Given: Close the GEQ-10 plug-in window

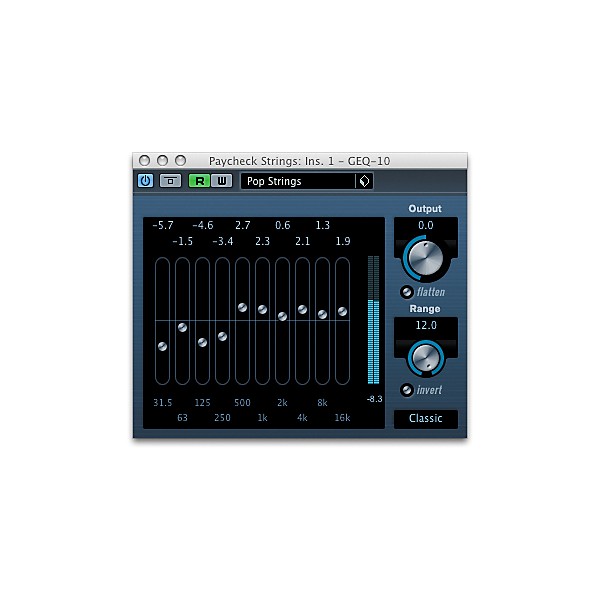Looking at the screenshot, I should click(144, 161).
